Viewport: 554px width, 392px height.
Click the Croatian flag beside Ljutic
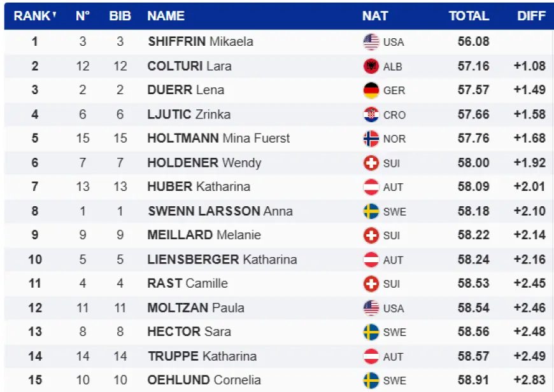tap(371, 115)
